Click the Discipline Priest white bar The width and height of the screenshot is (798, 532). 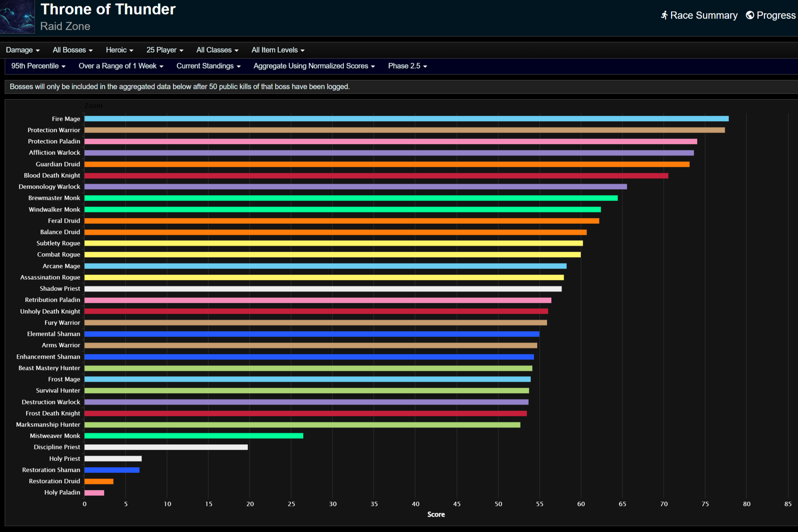point(166,447)
